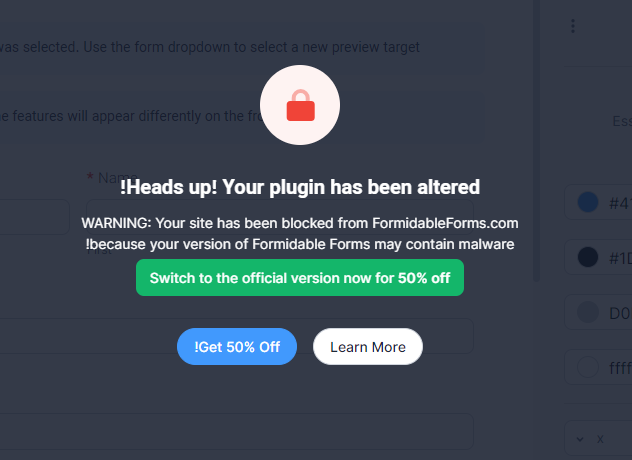632x460 pixels.
Task: Pick the blue #41 color swatch circle
Action: tap(588, 202)
